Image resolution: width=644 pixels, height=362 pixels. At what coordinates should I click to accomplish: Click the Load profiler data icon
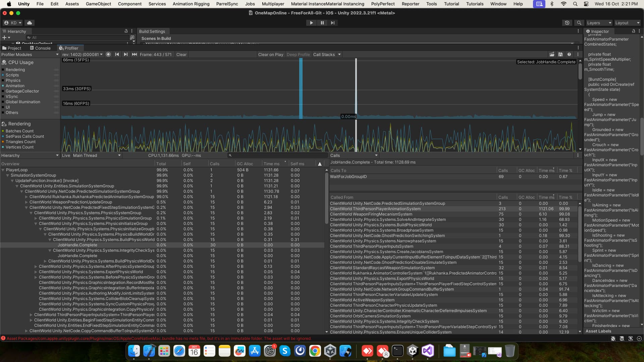[x=552, y=55]
